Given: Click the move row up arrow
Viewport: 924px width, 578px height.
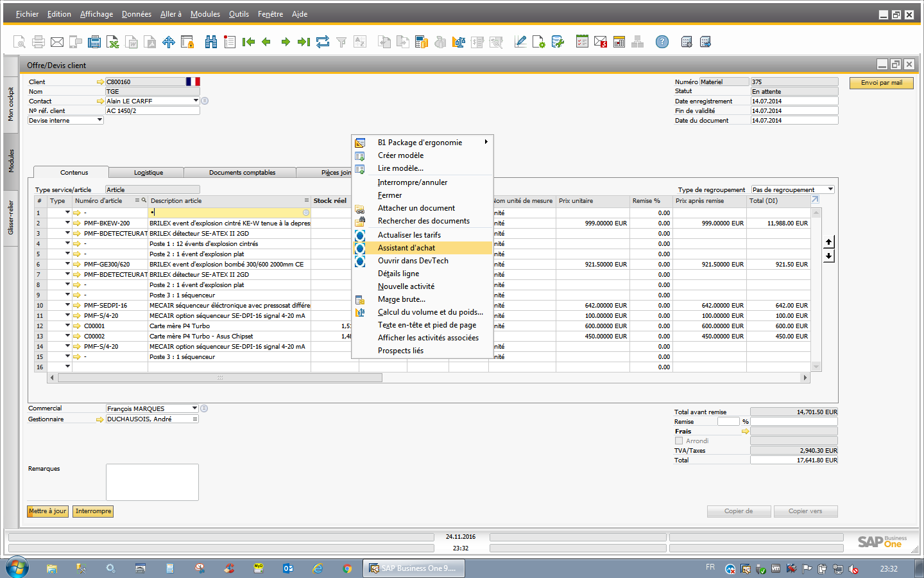Looking at the screenshot, I should [x=828, y=242].
